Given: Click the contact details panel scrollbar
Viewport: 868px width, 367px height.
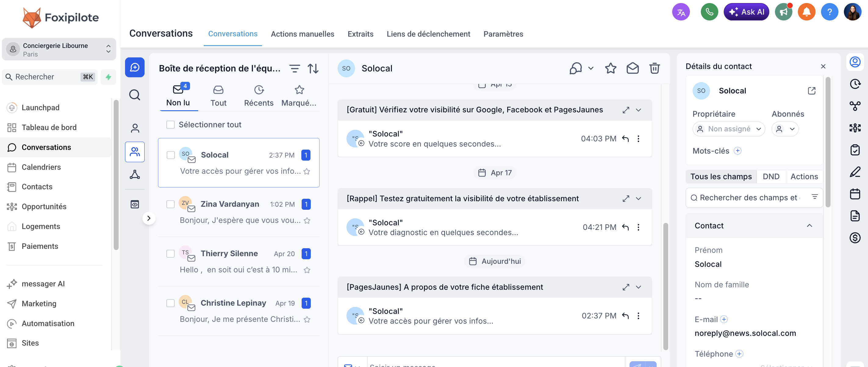Looking at the screenshot, I should [x=827, y=142].
